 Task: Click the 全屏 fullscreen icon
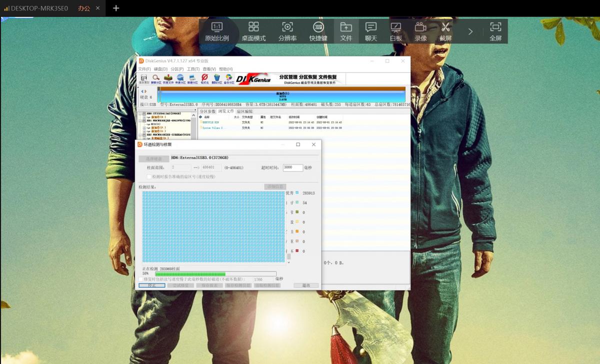[495, 31]
